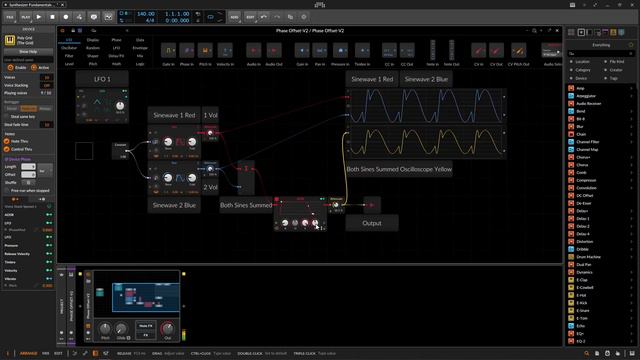Start playback with the transport Play button
This screenshot has width=640, height=360.
(x=39, y=17)
